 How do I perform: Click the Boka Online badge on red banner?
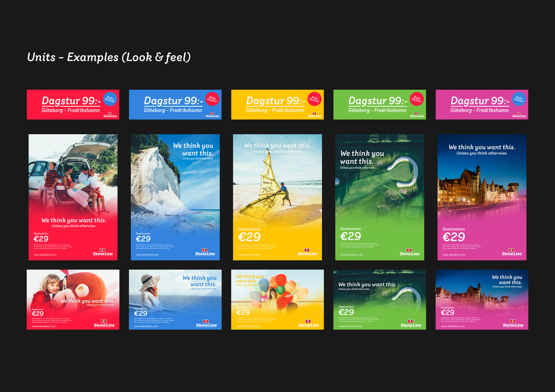(110, 99)
